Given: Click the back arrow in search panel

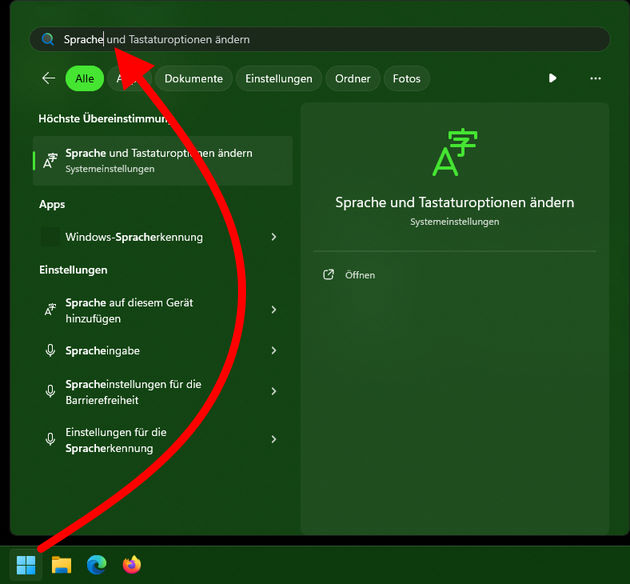Looking at the screenshot, I should (x=48, y=78).
